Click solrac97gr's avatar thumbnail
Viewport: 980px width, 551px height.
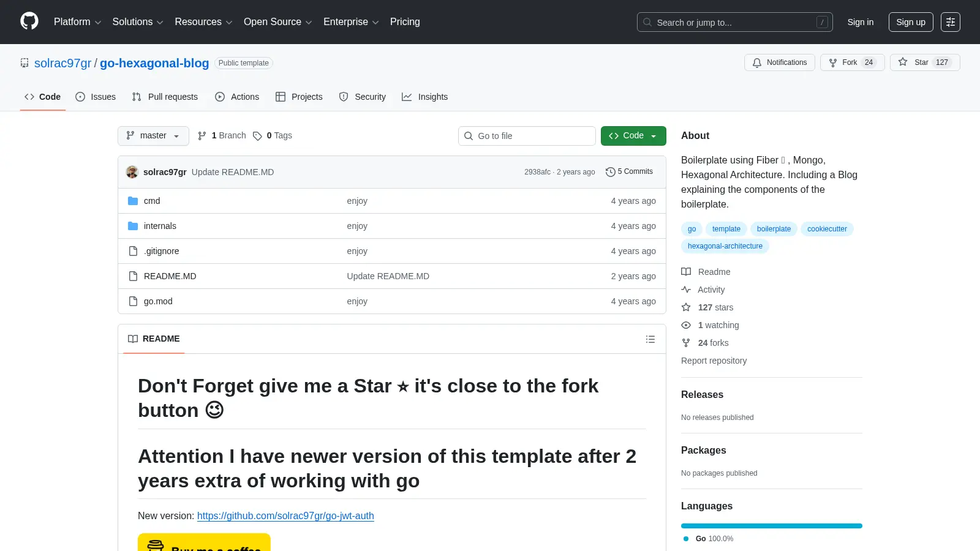[x=132, y=172]
